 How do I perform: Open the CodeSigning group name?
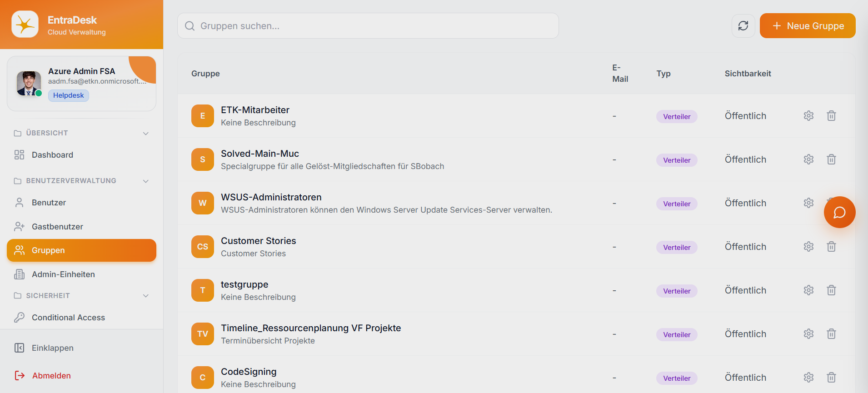[x=249, y=372]
